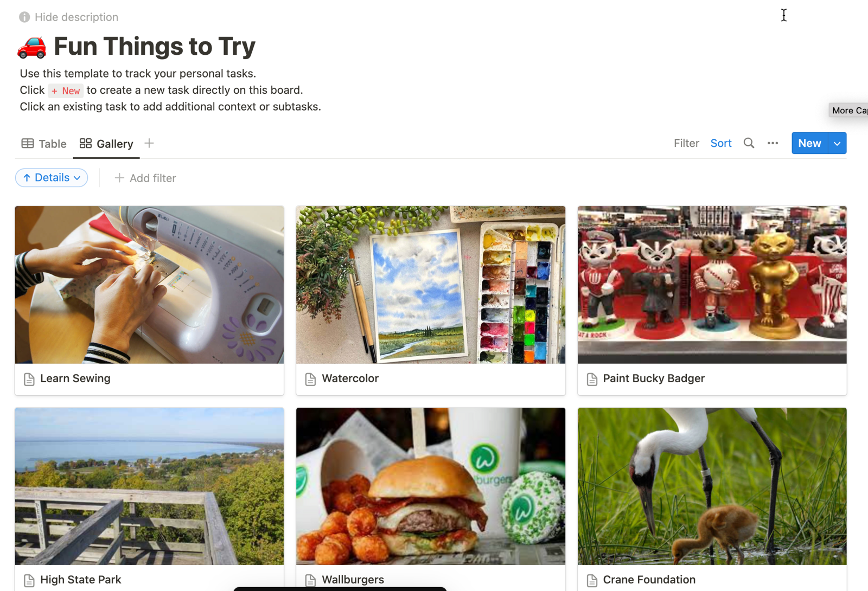Screen dimensions: 868x591
Task: Open the Details dropdown
Action: pyautogui.click(x=52, y=177)
